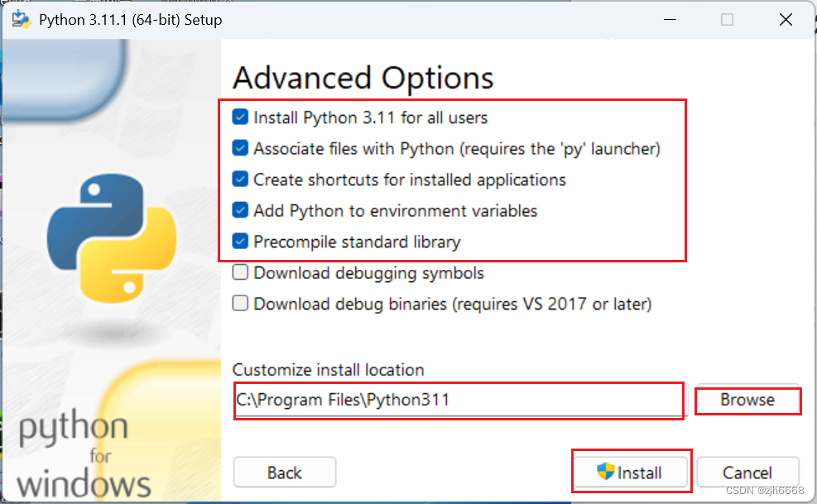Toggle "Create shortcuts for installed applications"
This screenshot has width=817, height=504.
(240, 180)
